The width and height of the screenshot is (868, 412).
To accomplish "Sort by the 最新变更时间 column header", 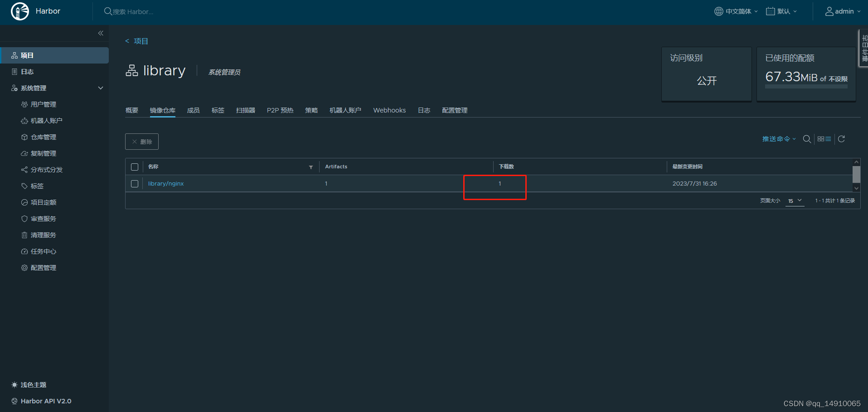I will click(x=687, y=167).
